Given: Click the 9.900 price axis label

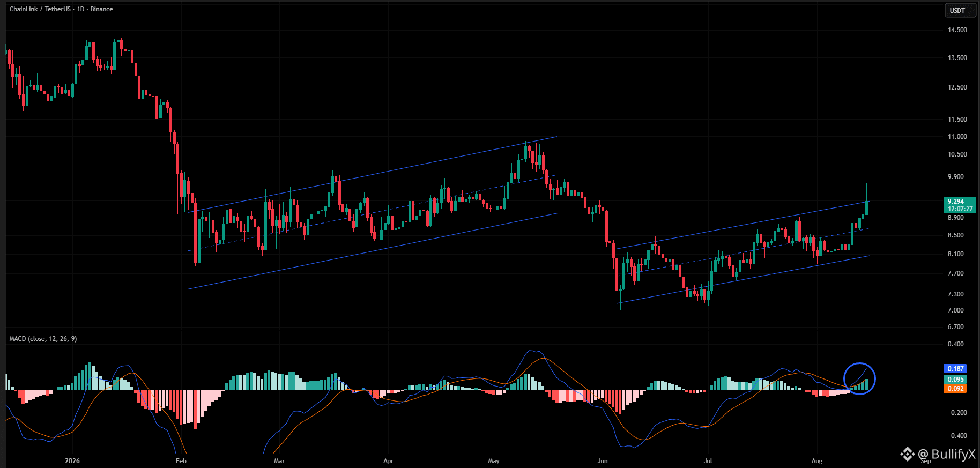Looking at the screenshot, I should coord(956,177).
